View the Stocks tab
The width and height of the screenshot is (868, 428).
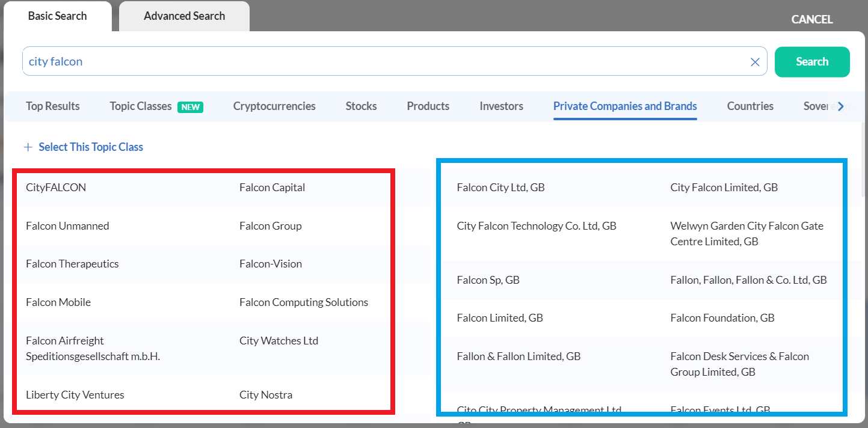pos(361,106)
